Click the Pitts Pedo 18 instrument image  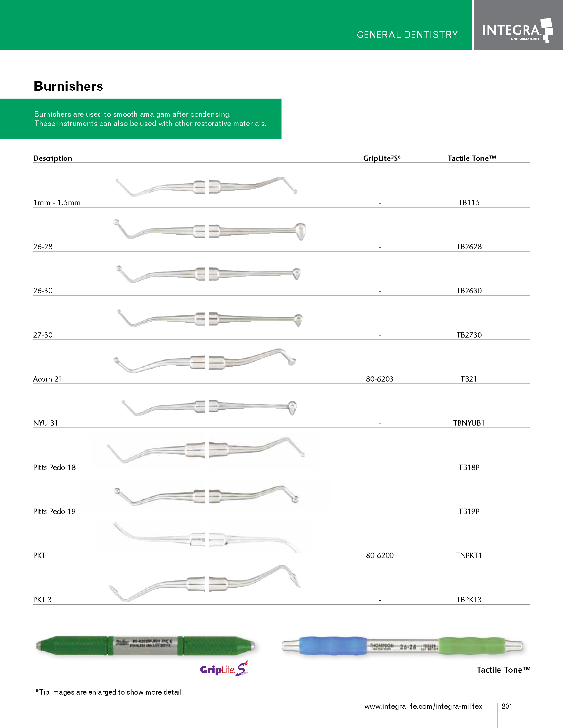click(x=206, y=450)
